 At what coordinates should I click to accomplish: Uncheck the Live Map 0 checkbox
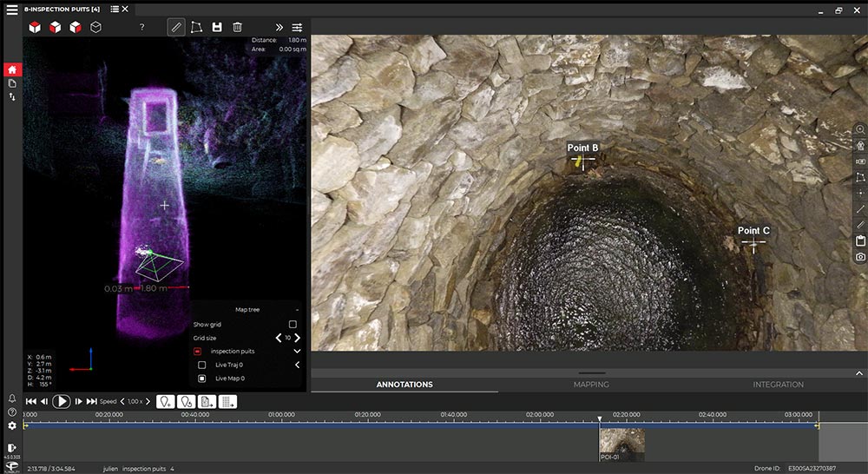pyautogui.click(x=202, y=379)
